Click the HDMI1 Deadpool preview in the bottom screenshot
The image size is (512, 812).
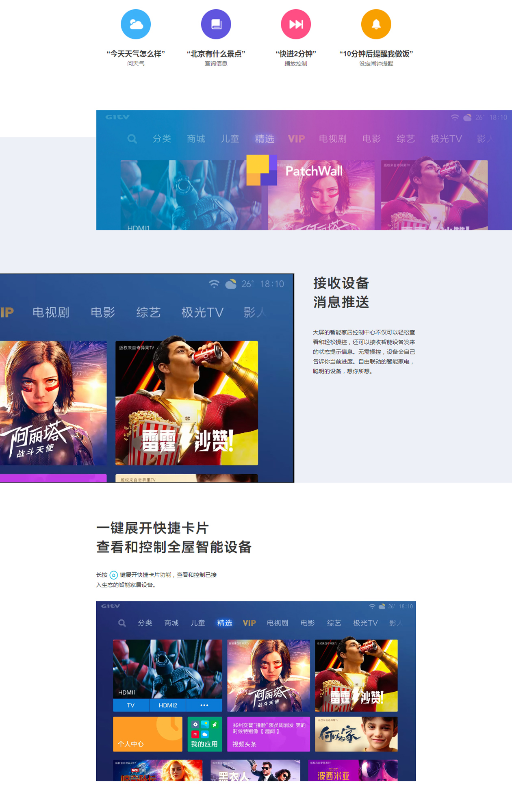167,669
